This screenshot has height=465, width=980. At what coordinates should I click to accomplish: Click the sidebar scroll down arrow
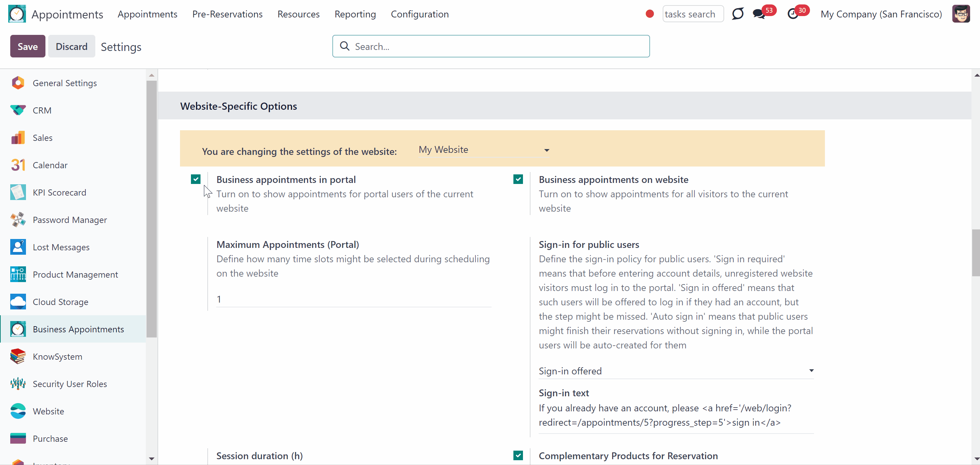[x=151, y=459]
